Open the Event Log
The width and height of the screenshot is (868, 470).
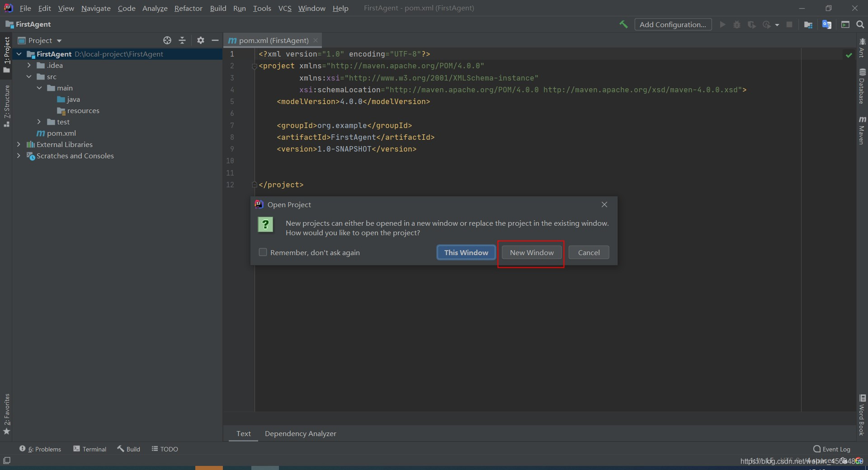[x=832, y=449]
